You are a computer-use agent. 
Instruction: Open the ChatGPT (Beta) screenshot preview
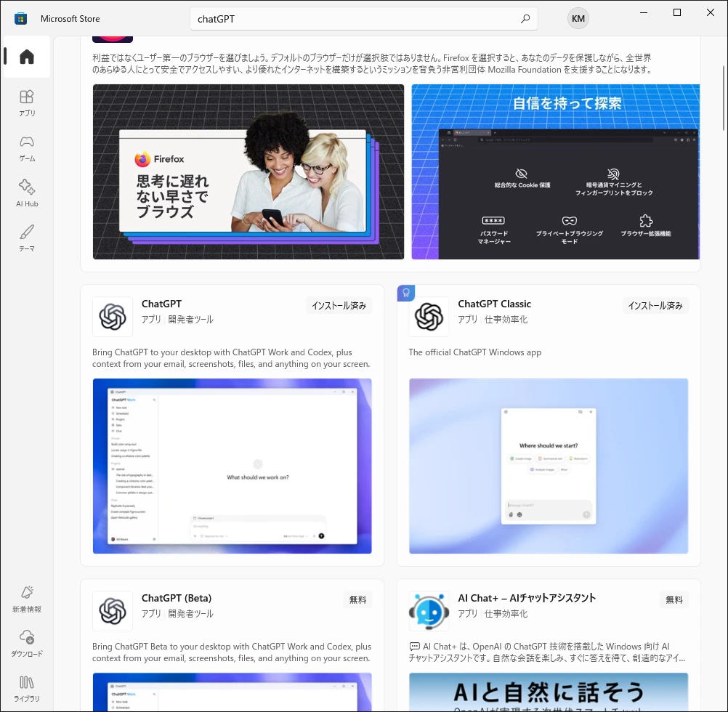[232, 692]
